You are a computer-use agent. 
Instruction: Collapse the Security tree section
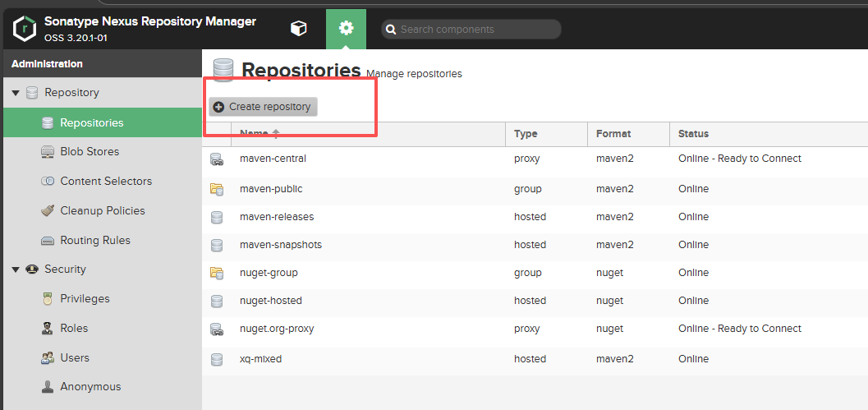coord(16,269)
